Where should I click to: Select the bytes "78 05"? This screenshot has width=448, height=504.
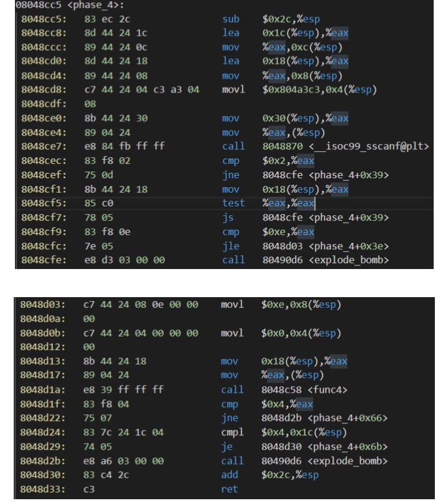click(x=99, y=218)
